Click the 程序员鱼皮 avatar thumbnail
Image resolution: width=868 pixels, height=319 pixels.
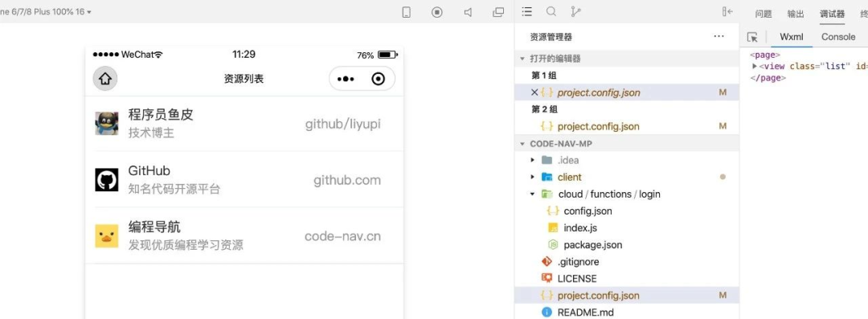(x=106, y=124)
